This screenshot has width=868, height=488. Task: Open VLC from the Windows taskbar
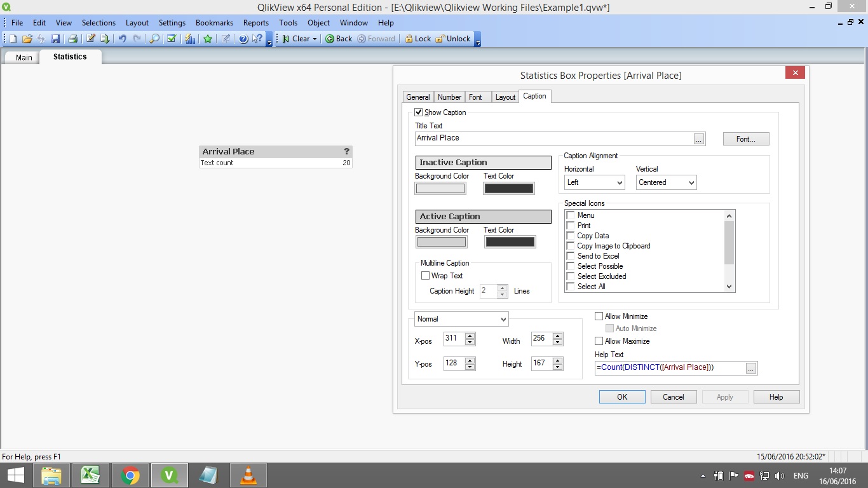click(x=248, y=475)
